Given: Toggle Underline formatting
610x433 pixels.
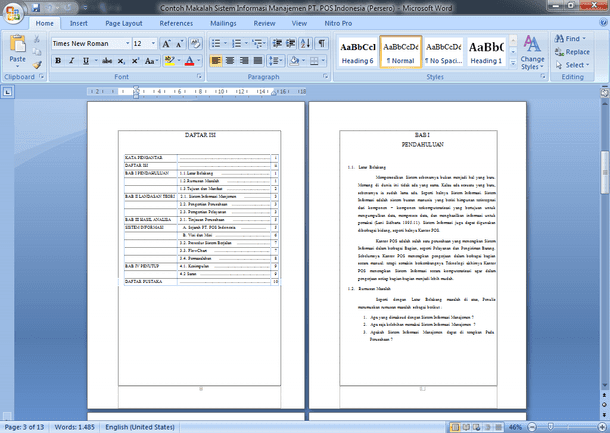Looking at the screenshot, I should pyautogui.click(x=86, y=61).
